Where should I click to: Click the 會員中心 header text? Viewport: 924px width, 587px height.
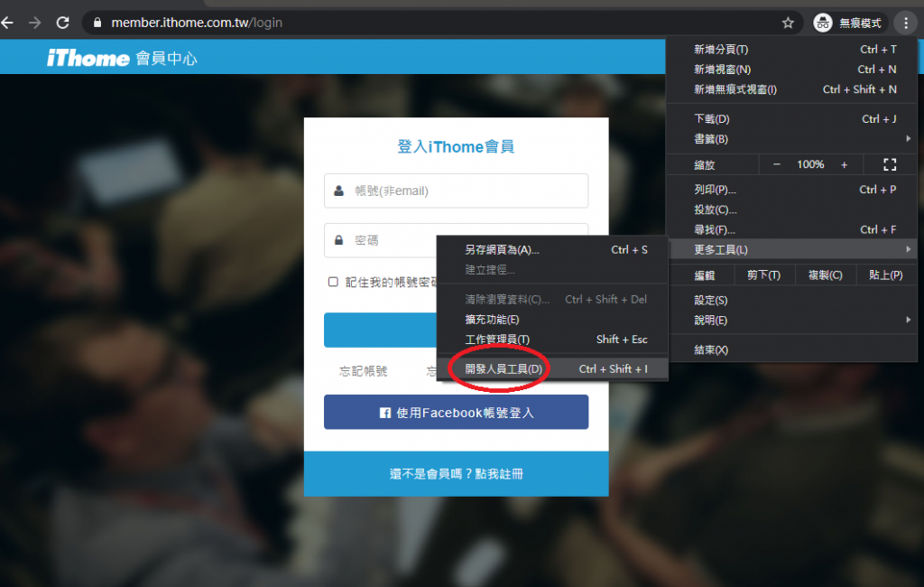[x=166, y=59]
